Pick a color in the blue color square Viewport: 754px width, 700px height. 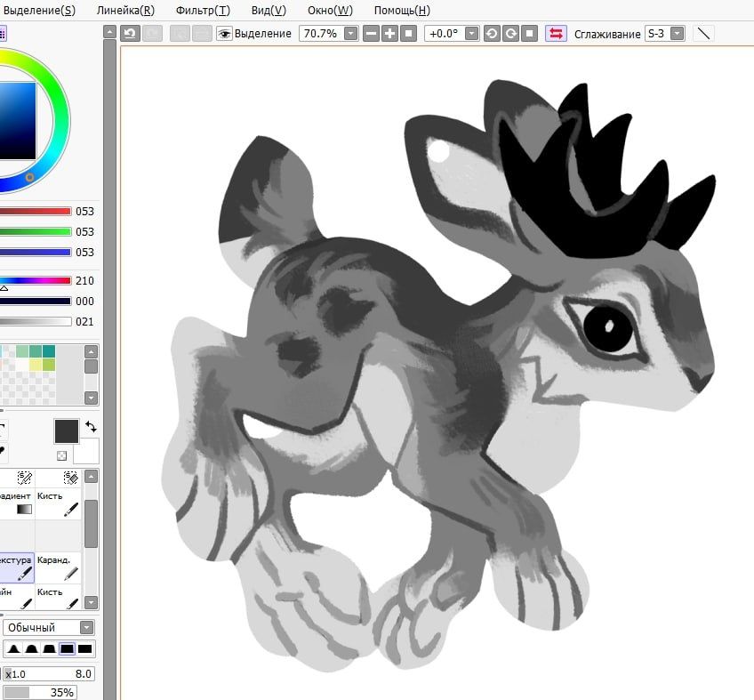[18, 120]
